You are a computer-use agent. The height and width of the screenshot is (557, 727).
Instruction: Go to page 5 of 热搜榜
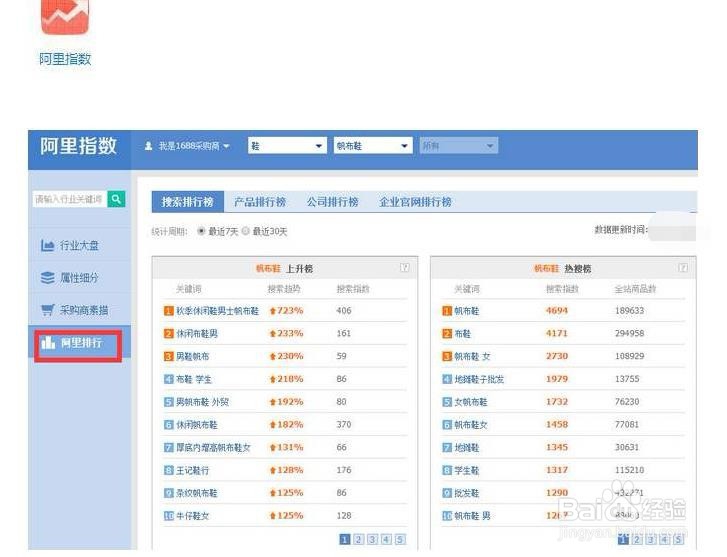(x=678, y=539)
